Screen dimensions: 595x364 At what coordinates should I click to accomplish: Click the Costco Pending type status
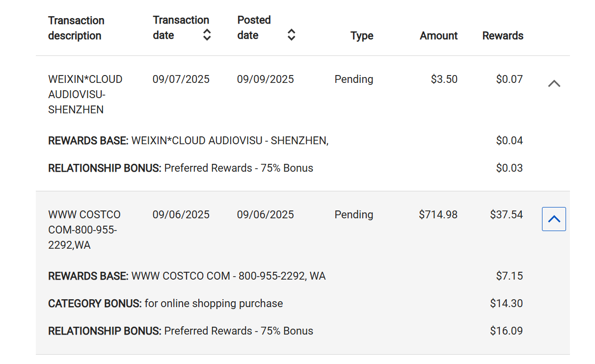(x=353, y=215)
